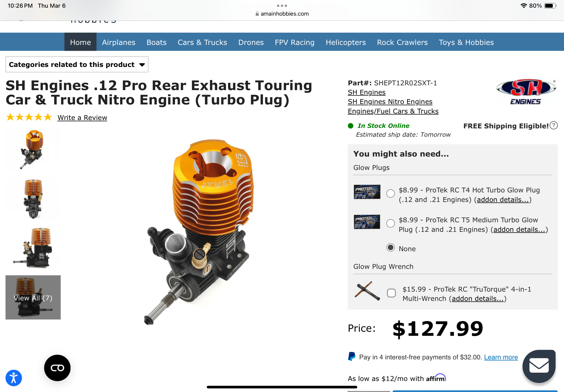564x392 pixels.
Task: Click the five-star rating icons
Action: [x=29, y=117]
